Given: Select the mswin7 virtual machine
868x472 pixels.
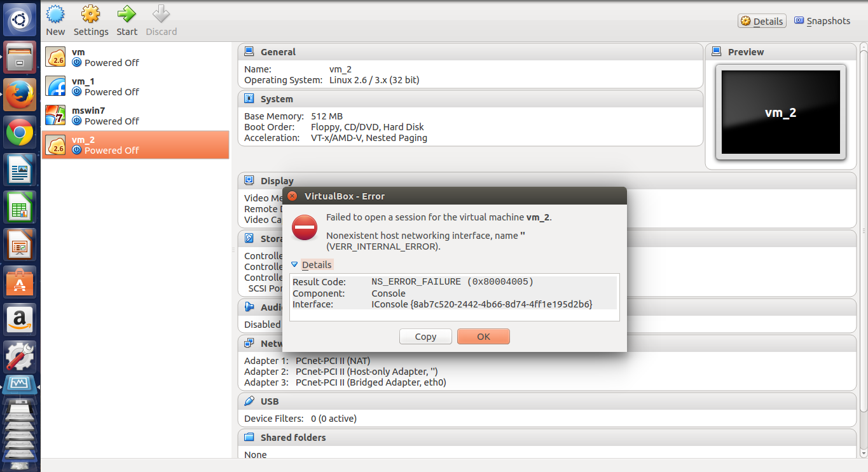Looking at the screenshot, I should (x=135, y=116).
